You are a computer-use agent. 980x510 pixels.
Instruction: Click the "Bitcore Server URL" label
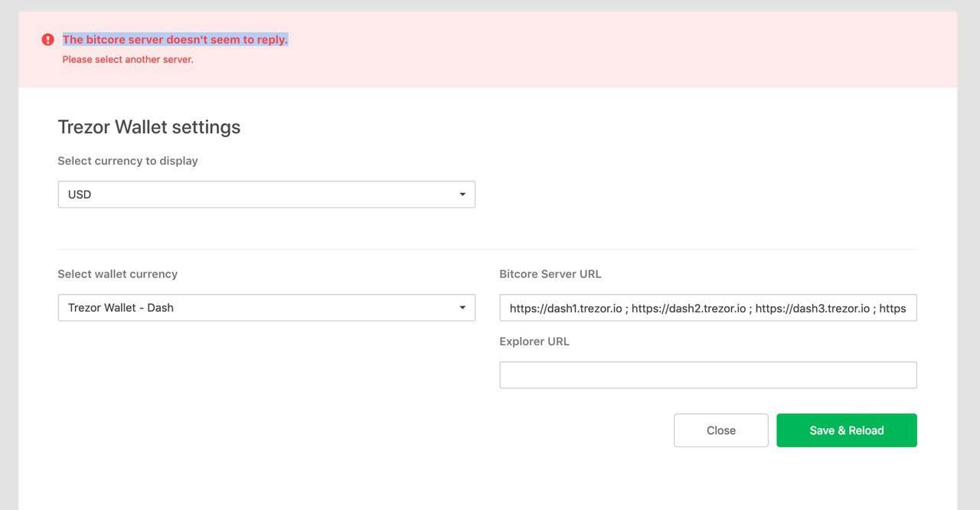[550, 274]
